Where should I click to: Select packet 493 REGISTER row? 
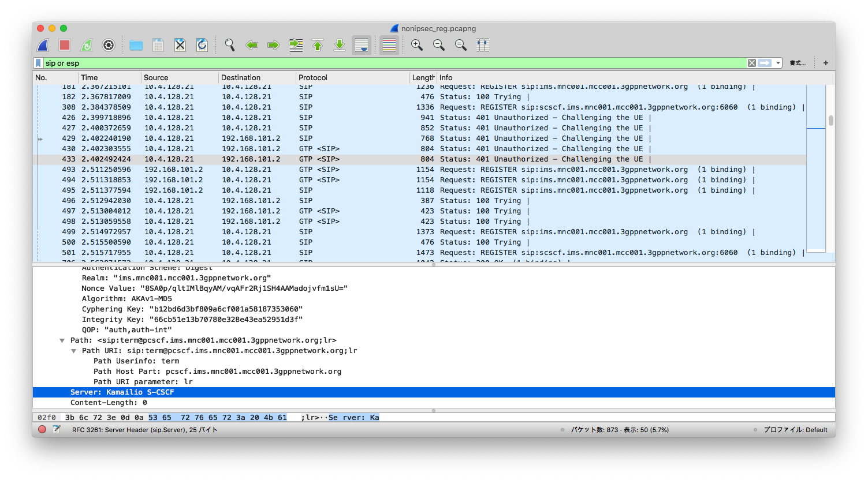[x=420, y=170]
